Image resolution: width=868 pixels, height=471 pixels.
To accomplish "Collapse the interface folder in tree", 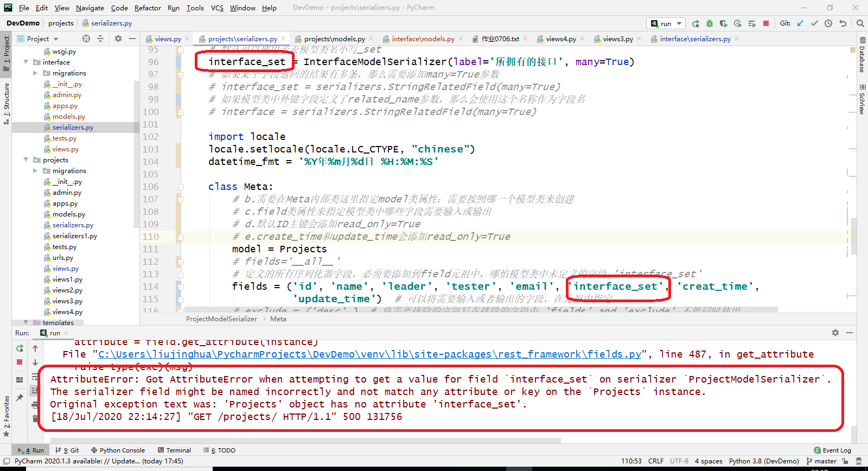I will click(x=25, y=62).
